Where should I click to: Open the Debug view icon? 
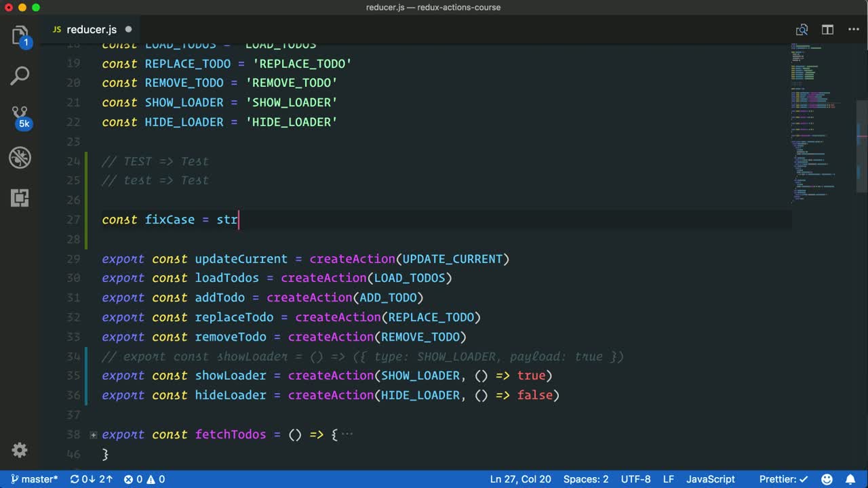coord(20,157)
